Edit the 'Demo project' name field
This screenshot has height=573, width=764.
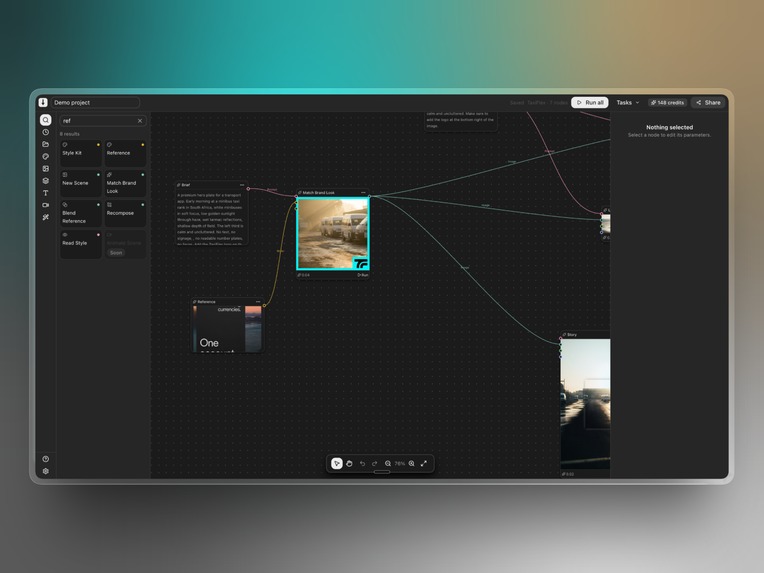pos(96,102)
